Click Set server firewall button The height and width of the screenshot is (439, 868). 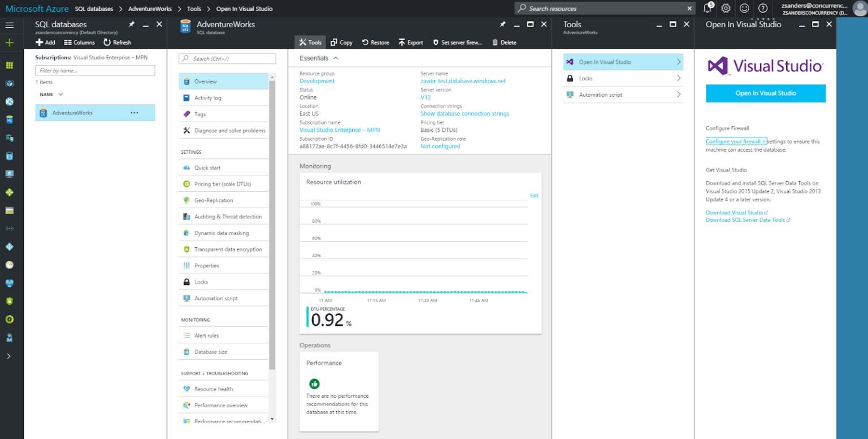click(x=457, y=42)
